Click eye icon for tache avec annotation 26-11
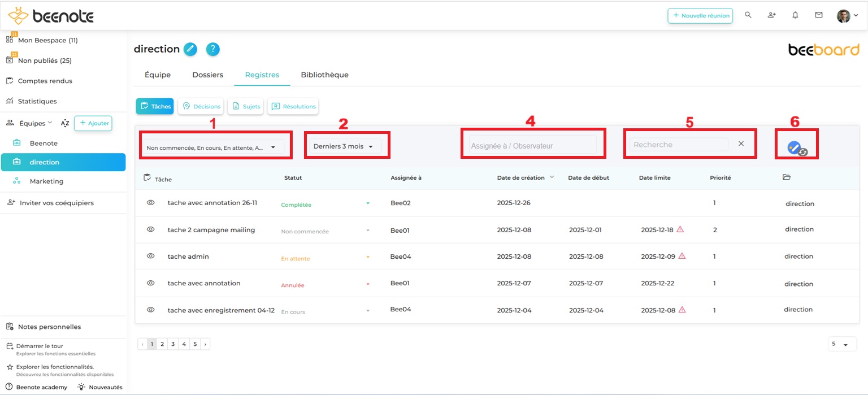 pos(151,202)
